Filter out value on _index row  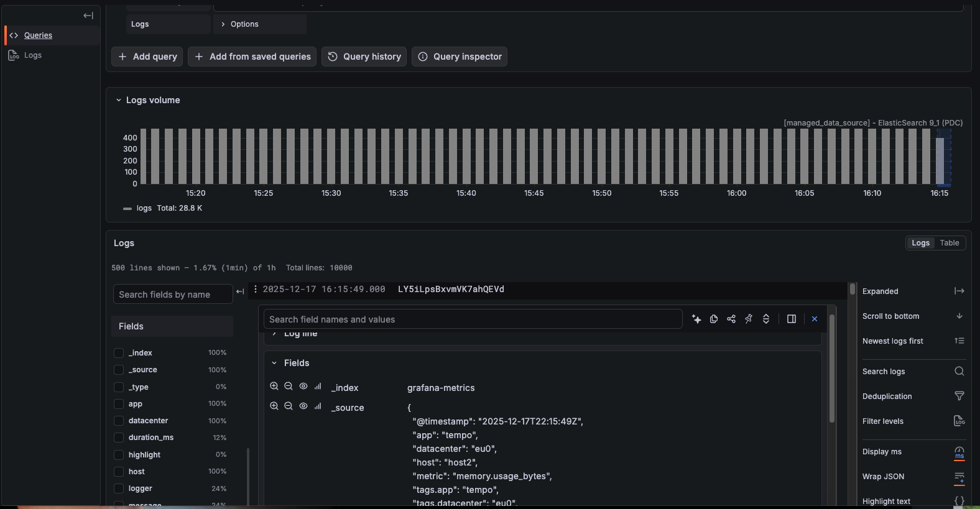click(x=289, y=386)
